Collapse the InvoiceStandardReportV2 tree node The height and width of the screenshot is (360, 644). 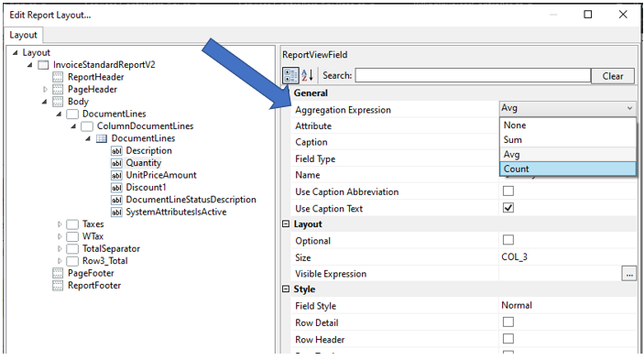(x=30, y=65)
